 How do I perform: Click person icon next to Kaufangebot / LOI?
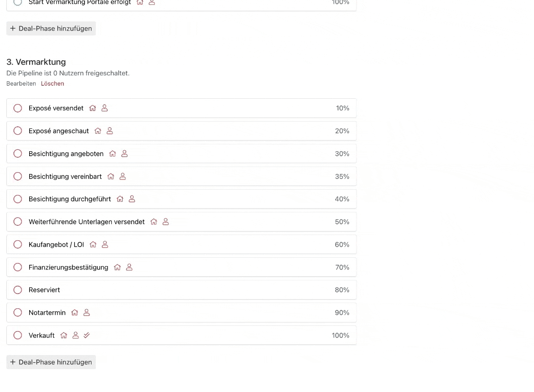coord(105,245)
